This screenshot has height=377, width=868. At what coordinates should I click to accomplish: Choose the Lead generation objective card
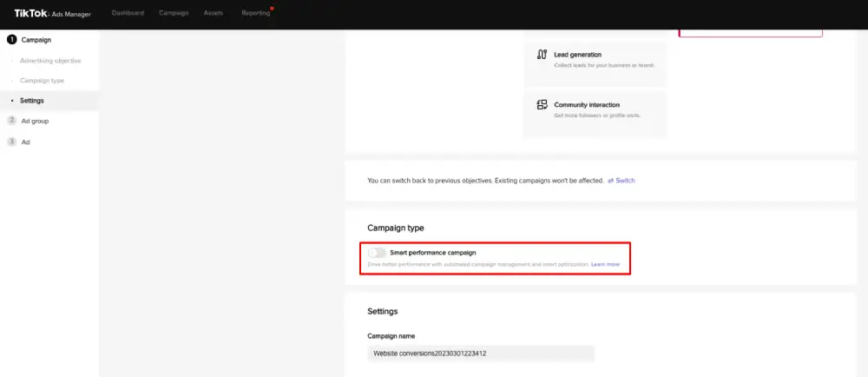tap(595, 63)
